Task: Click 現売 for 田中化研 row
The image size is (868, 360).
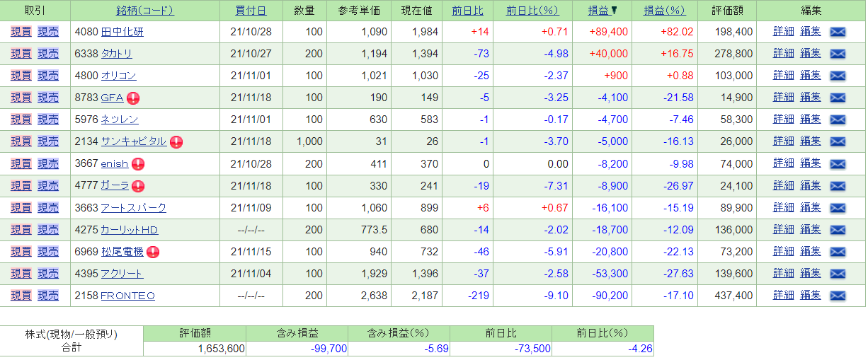Action: click(48, 32)
